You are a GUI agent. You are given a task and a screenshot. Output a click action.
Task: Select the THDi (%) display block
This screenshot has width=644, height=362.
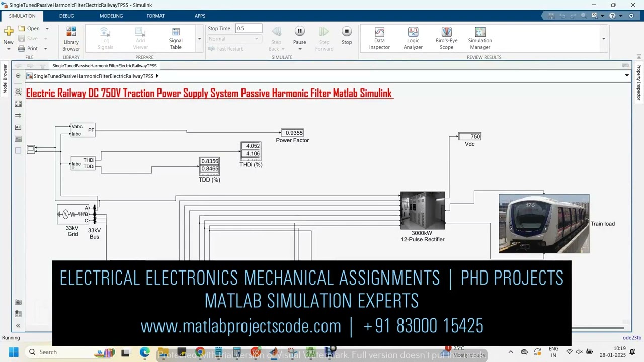[x=251, y=151]
